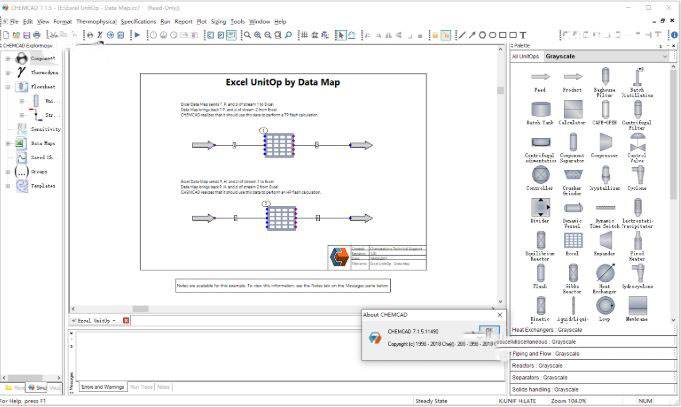Screen dimensions: 681x407
Task: Pick the Component Separator unit icon
Action: point(573,142)
